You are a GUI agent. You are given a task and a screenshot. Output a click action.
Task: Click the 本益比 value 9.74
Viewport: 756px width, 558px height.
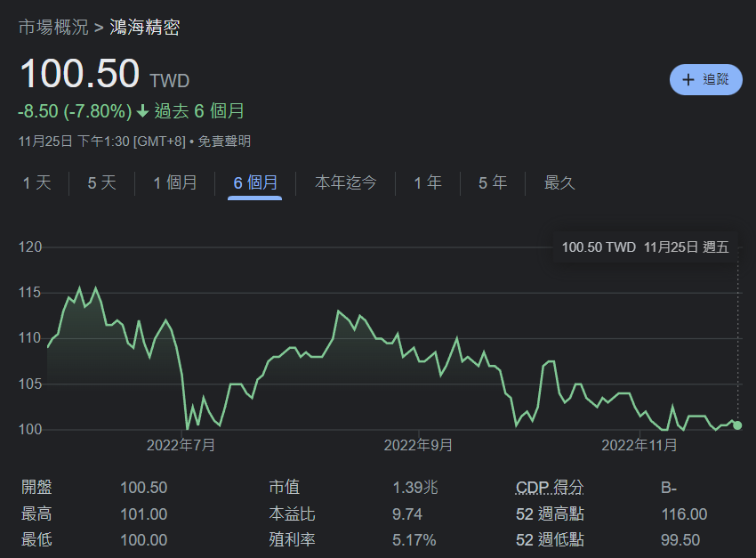coord(407,514)
